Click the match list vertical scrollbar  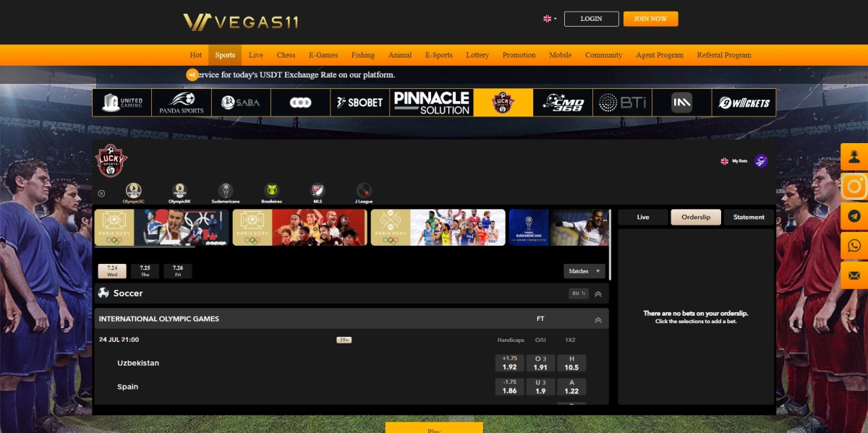coord(610,244)
